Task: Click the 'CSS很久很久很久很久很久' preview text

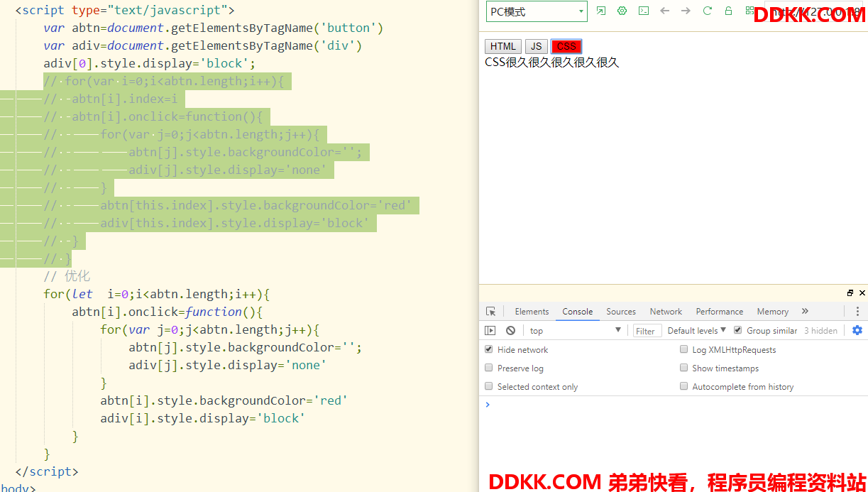Action: (552, 62)
